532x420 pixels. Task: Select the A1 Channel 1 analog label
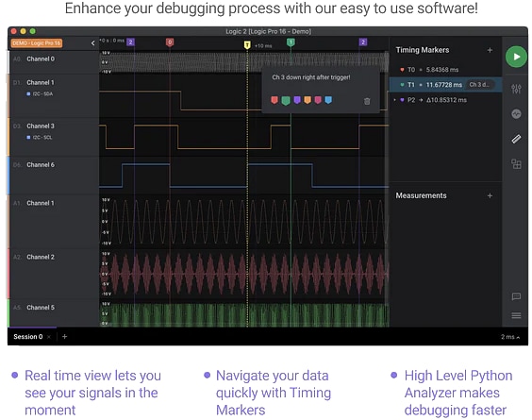click(41, 203)
